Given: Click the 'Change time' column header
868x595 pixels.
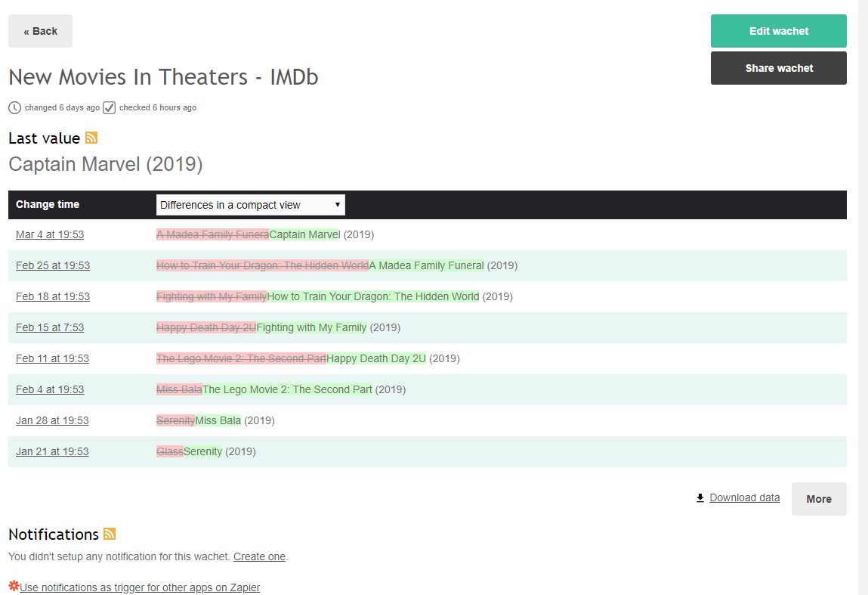Looking at the screenshot, I should click(x=48, y=204).
